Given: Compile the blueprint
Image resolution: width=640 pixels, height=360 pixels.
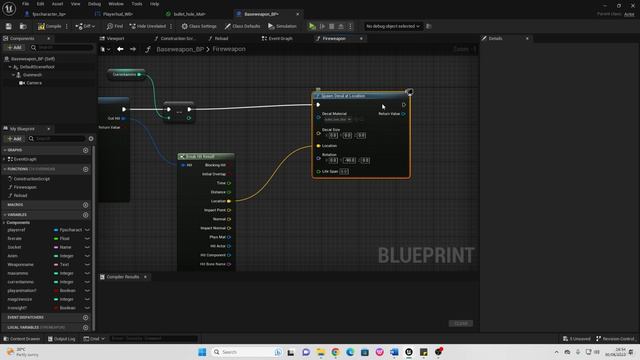Looking at the screenshot, I should pos(49,26).
